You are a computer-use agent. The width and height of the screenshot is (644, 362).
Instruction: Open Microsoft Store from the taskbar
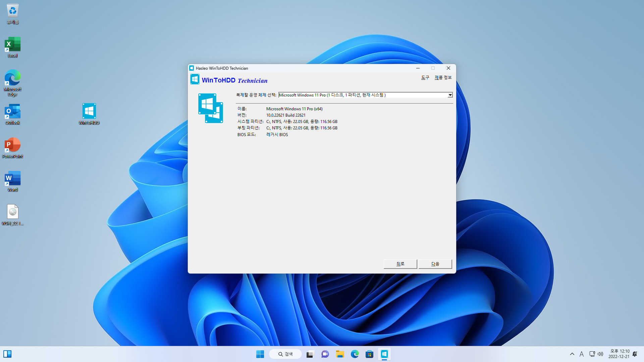click(x=370, y=354)
